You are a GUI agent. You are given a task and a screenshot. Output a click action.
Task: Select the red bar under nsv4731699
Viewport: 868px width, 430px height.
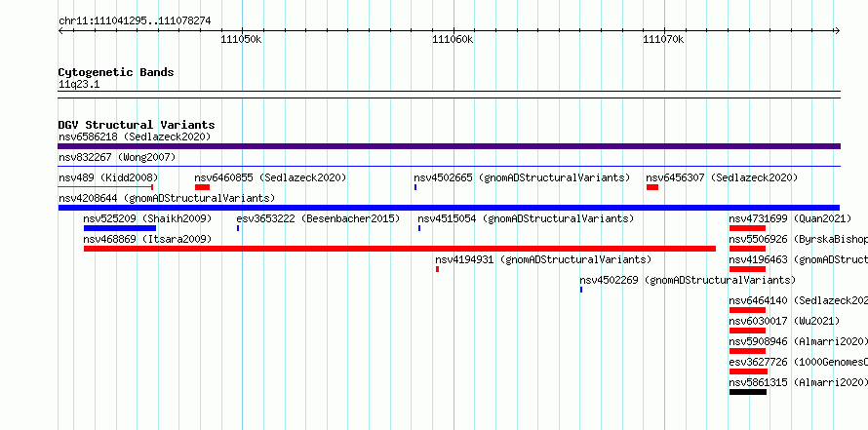click(747, 228)
